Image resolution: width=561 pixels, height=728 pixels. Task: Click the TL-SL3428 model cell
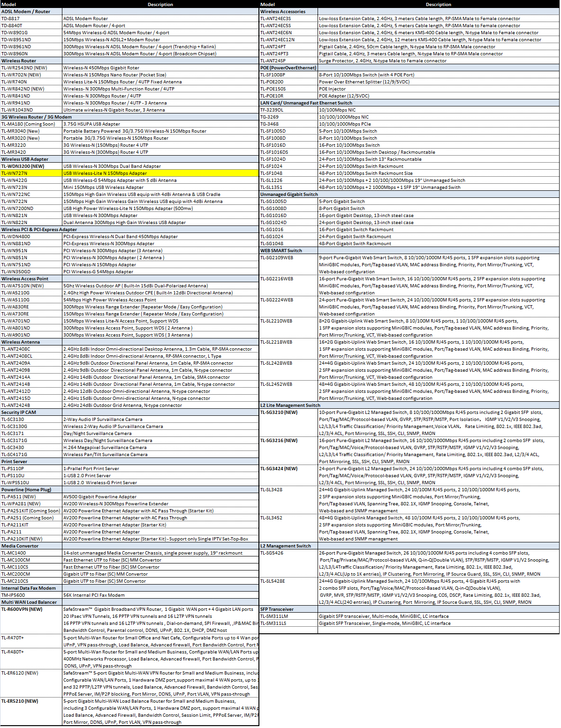click(288, 501)
